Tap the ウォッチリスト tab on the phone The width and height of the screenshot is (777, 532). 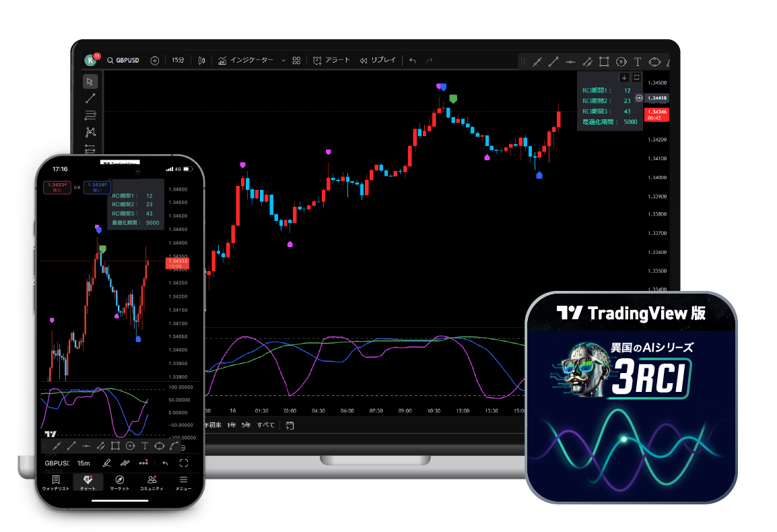[x=56, y=482]
